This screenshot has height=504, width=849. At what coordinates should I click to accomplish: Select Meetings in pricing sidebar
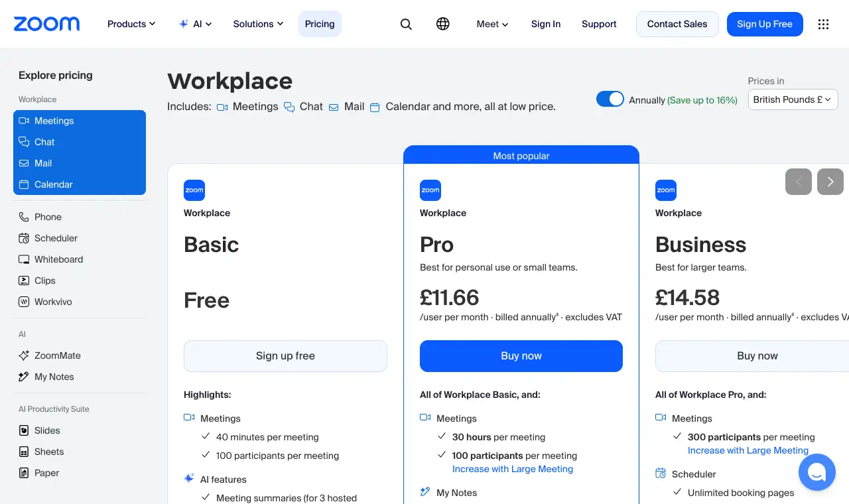(x=80, y=121)
